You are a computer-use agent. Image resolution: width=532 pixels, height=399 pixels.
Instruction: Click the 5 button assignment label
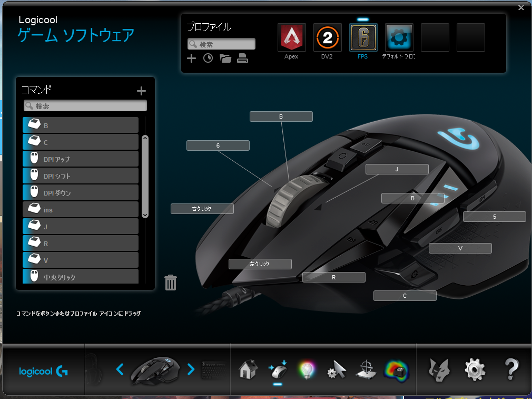[495, 217]
